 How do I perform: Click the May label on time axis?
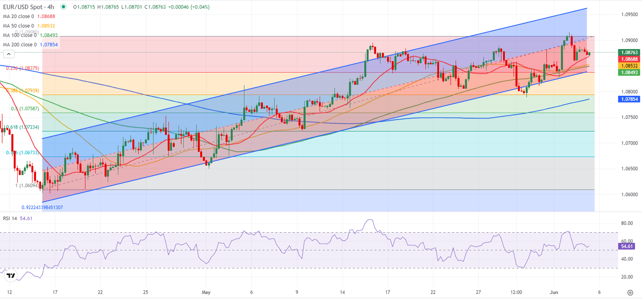click(205, 292)
